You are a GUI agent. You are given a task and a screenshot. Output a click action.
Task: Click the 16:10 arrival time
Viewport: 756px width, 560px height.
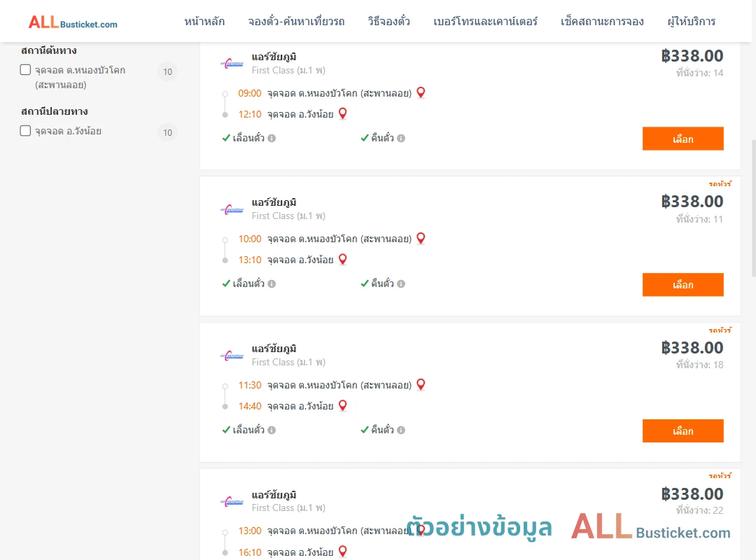coord(250,552)
